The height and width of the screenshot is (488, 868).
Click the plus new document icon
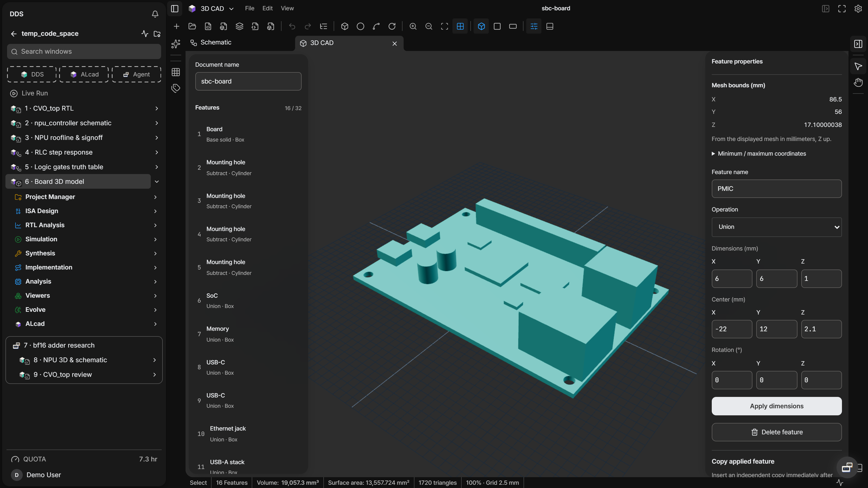(176, 26)
